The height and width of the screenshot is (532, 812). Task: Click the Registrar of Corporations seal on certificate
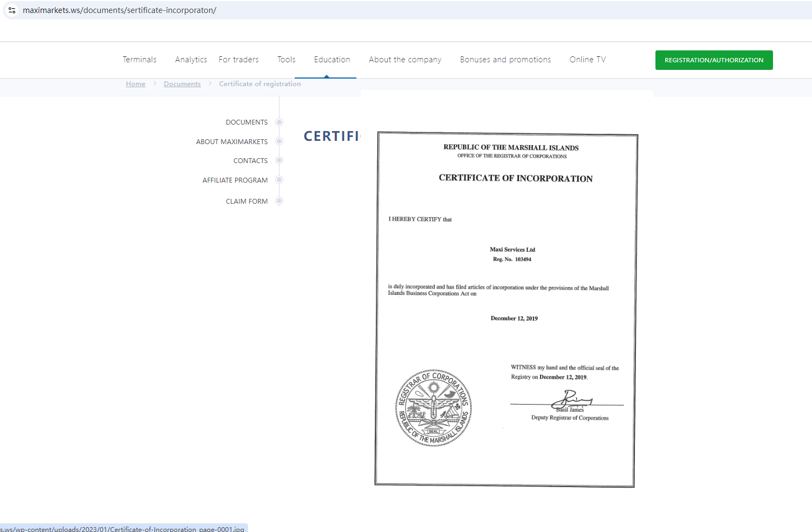pyautogui.click(x=433, y=408)
